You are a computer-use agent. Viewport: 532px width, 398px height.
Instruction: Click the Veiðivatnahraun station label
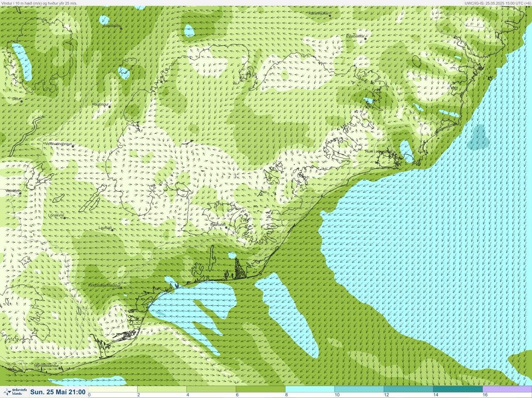59,144
